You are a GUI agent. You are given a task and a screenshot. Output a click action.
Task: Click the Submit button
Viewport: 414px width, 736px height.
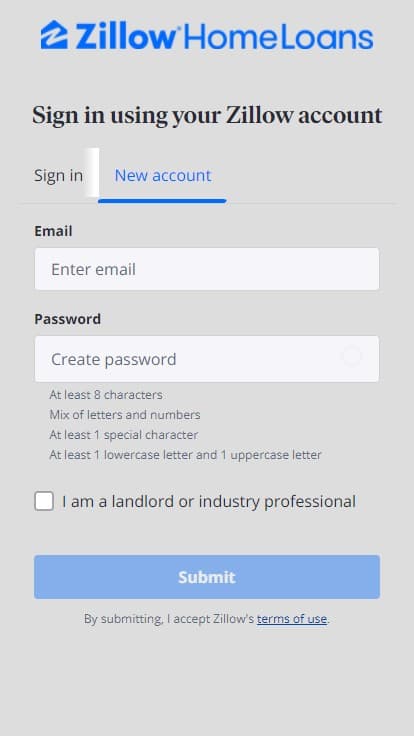tap(207, 577)
